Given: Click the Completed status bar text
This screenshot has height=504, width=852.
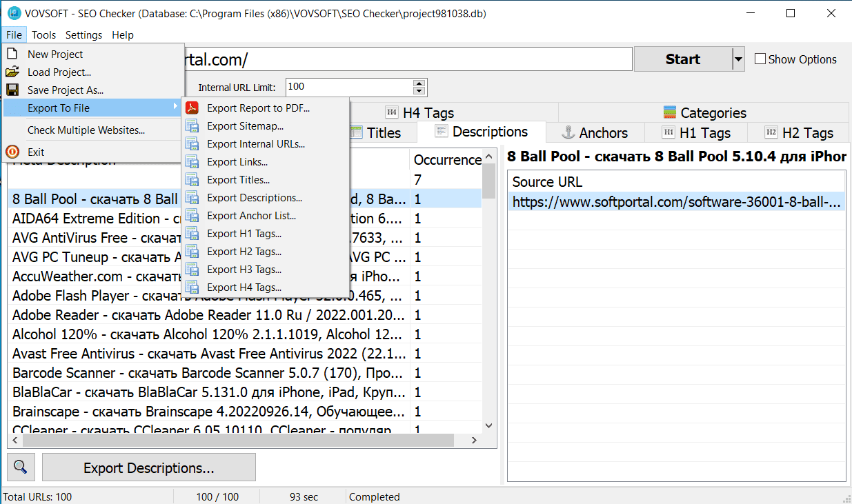Looking at the screenshot, I should [375, 496].
